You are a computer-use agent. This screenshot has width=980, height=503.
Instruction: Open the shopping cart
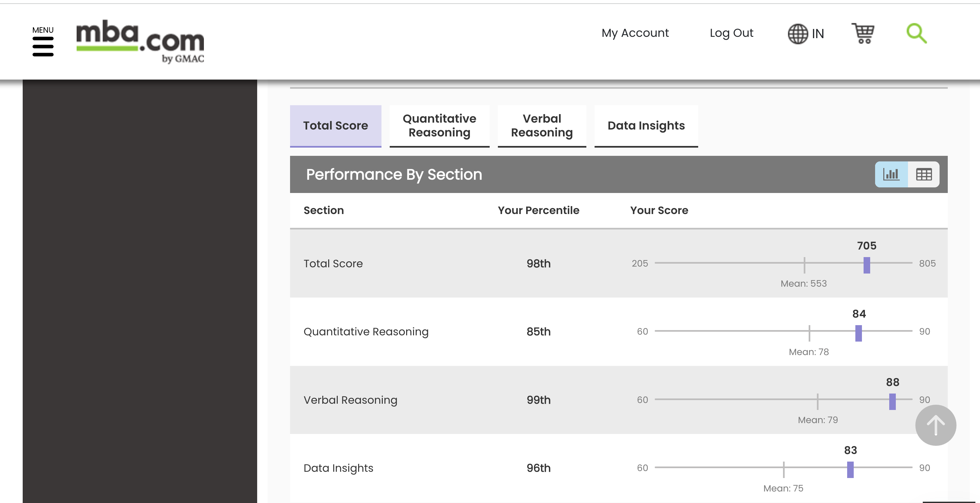click(x=863, y=34)
